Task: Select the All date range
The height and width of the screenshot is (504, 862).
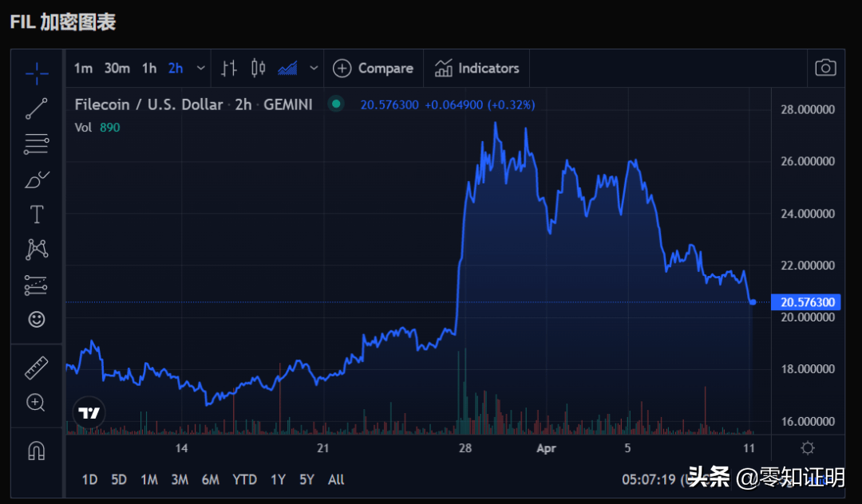Action: coord(336,480)
